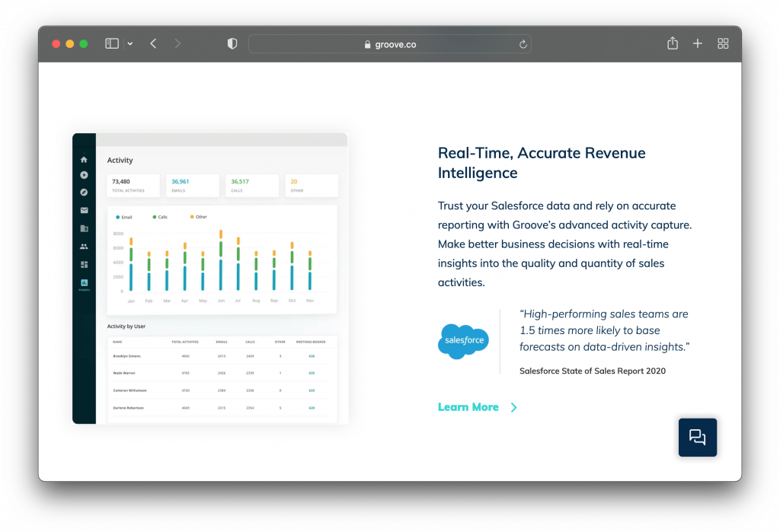Reload the groove.co page
Screen dimensions: 780x532
point(523,44)
